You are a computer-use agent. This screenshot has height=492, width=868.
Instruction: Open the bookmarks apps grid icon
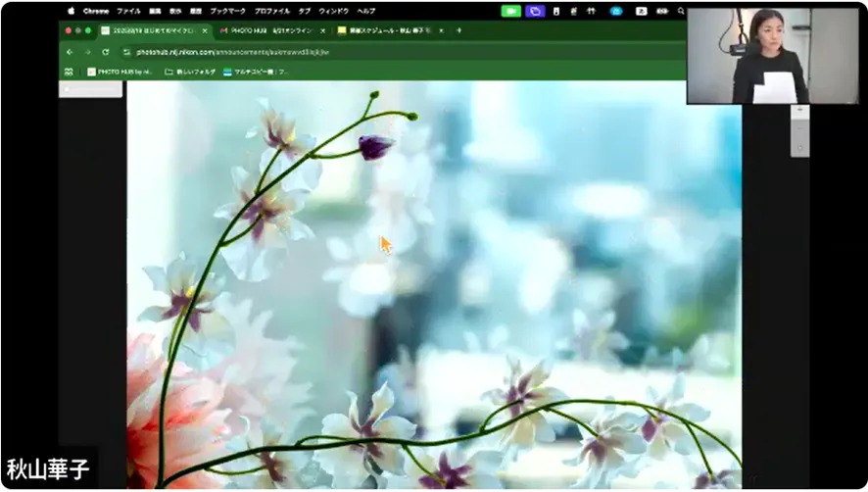pyautogui.click(x=69, y=72)
